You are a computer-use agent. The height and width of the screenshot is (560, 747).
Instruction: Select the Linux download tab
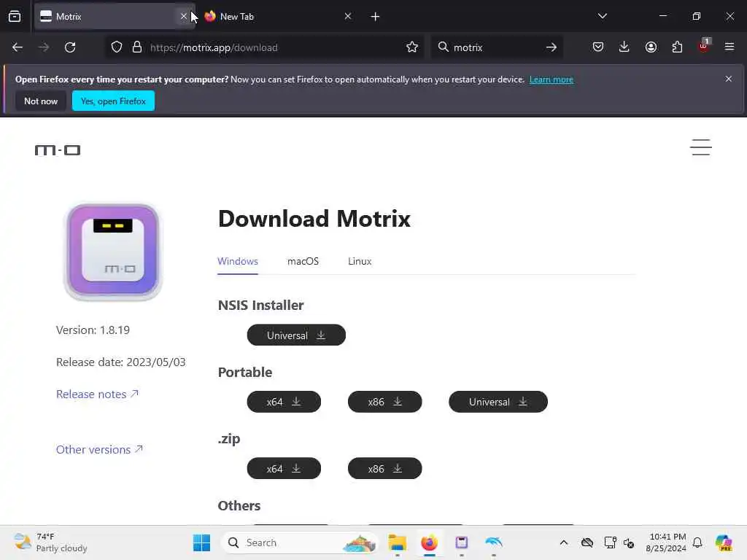tap(360, 262)
